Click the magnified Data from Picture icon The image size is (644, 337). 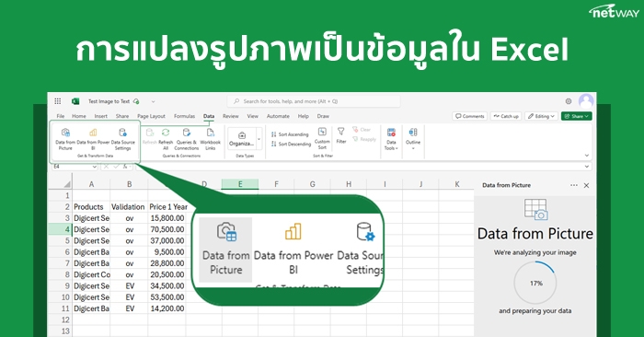coord(226,232)
